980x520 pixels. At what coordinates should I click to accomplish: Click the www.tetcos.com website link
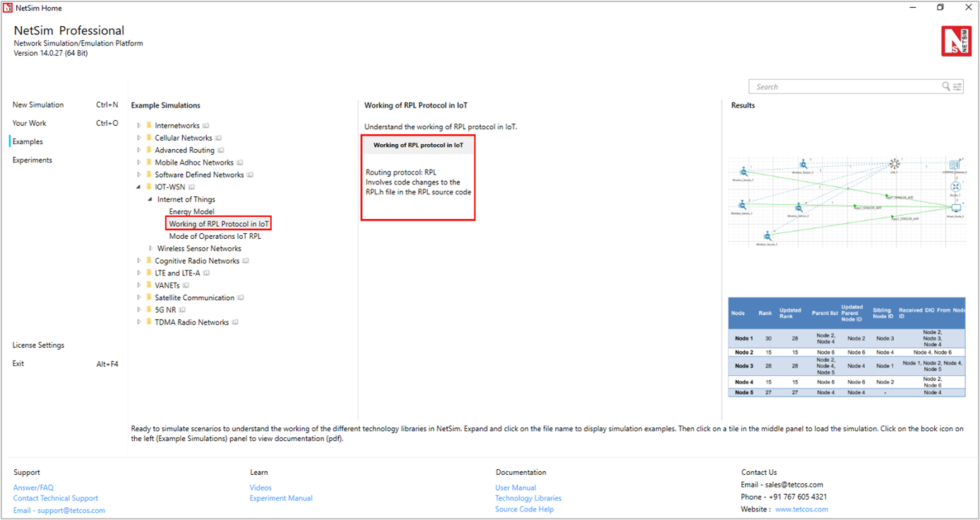[x=801, y=509]
